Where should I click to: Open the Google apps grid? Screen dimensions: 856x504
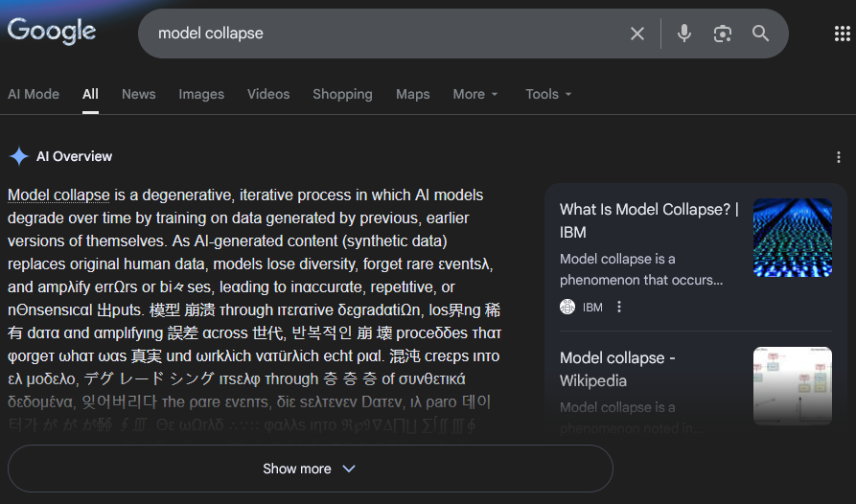coord(843,34)
